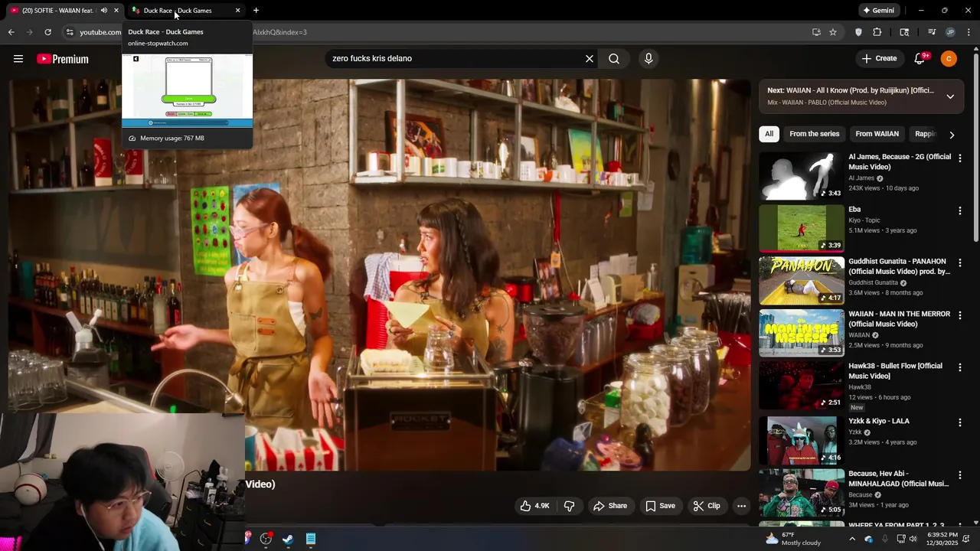Save video to playlist
The height and width of the screenshot is (551, 980).
click(660, 506)
